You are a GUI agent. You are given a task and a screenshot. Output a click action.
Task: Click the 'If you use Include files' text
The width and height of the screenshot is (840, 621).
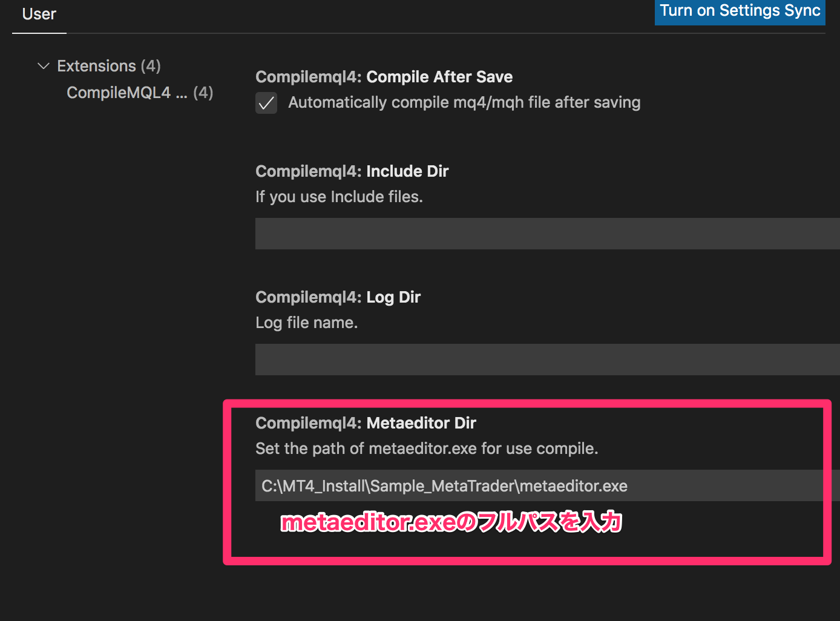point(339,197)
